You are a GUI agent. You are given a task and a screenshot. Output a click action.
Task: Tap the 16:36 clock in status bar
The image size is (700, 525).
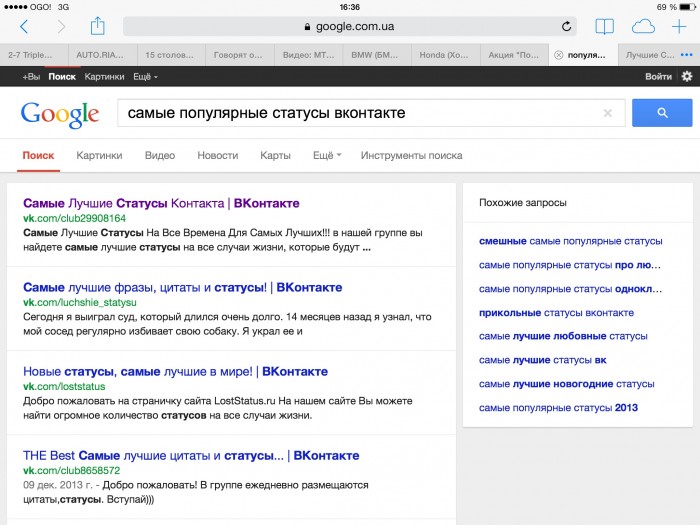350,7
